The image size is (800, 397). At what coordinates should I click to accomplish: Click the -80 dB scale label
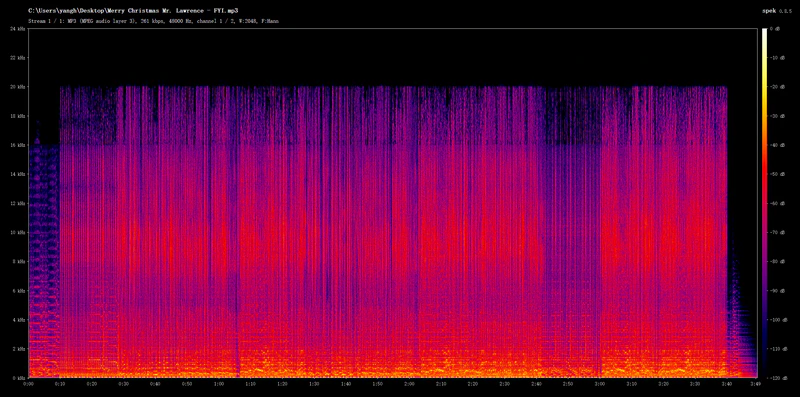[778, 261]
